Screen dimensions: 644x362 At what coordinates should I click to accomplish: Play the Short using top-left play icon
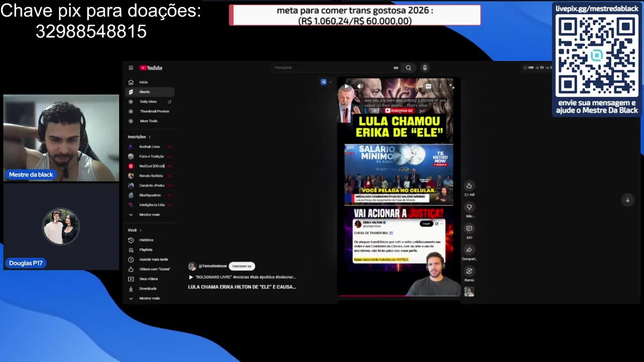347,86
